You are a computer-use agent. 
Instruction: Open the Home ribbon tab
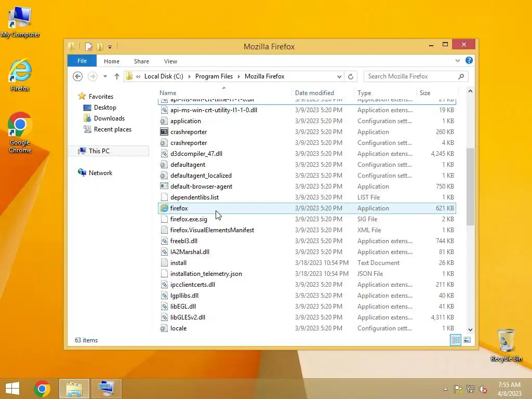pos(112,61)
